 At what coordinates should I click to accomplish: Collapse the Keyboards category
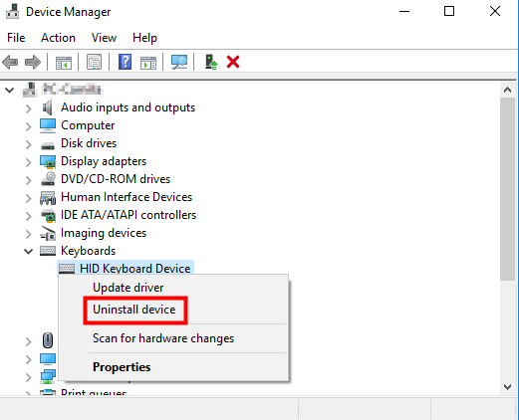(29, 252)
